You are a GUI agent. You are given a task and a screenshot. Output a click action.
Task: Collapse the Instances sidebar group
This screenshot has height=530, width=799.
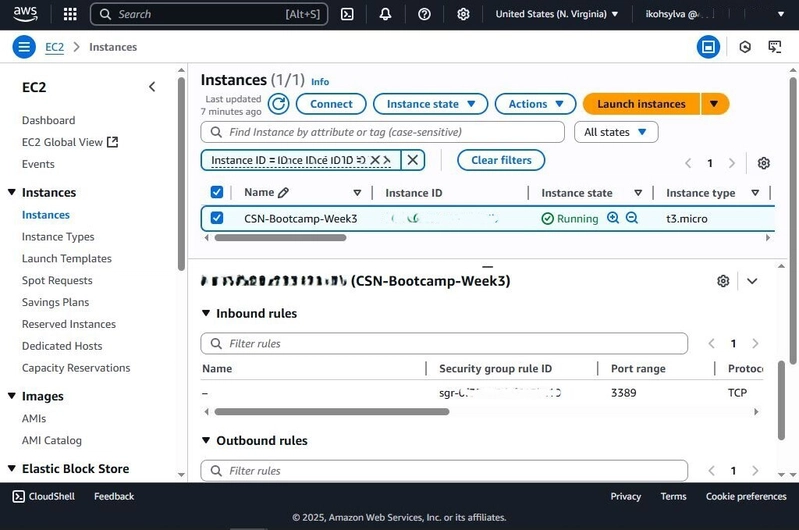tap(12, 192)
